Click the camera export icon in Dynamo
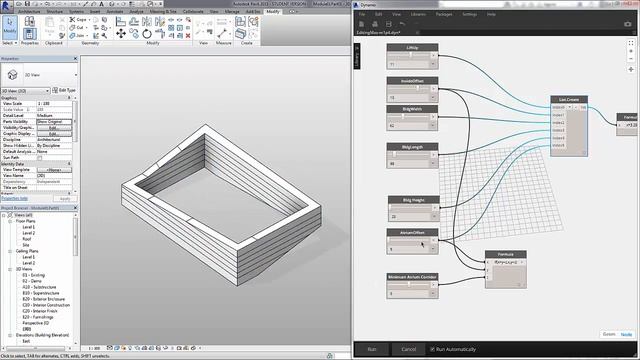The height and width of the screenshot is (360, 640). tap(628, 24)
